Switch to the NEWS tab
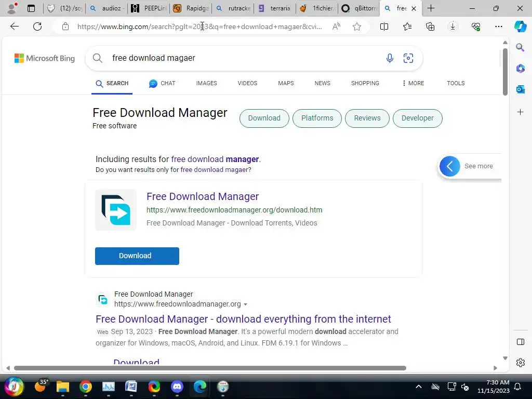Screen dimensions: 532x399 point(322,83)
